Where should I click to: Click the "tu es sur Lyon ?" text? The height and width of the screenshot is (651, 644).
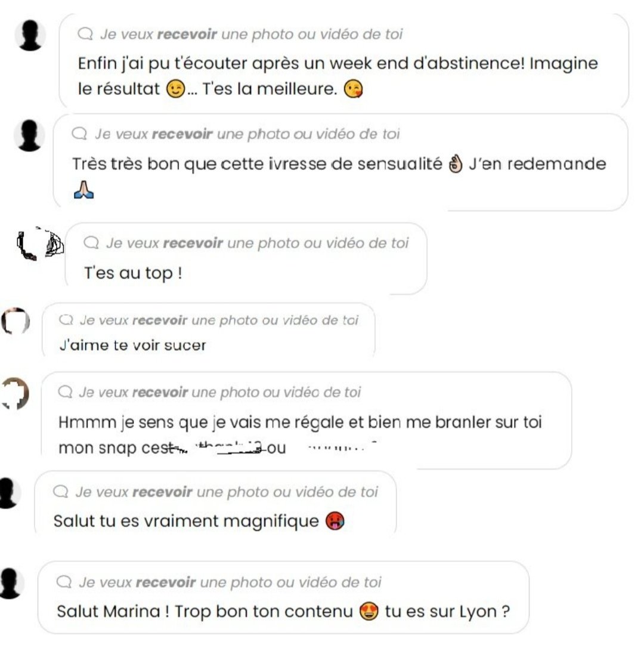pyautogui.click(x=447, y=612)
